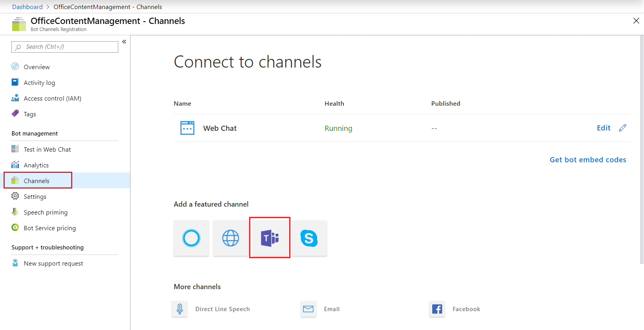Click the Direct Line Speech microphone icon
The image size is (644, 330).
tap(180, 309)
